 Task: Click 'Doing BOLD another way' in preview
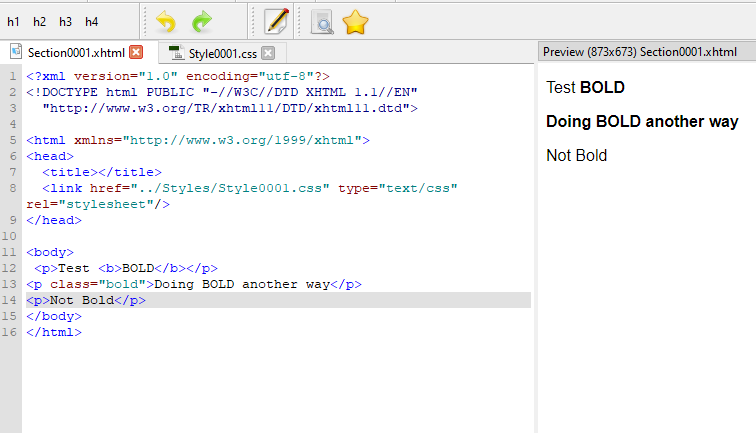642,122
